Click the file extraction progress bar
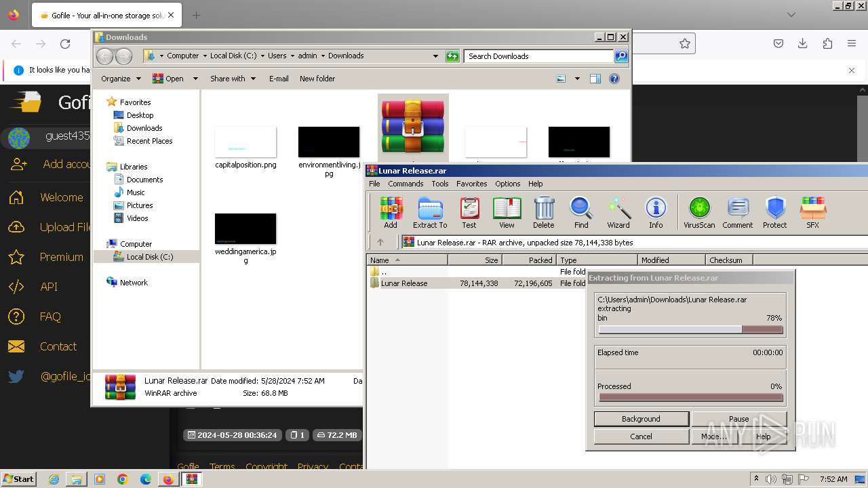The image size is (868, 488). pos(690,330)
